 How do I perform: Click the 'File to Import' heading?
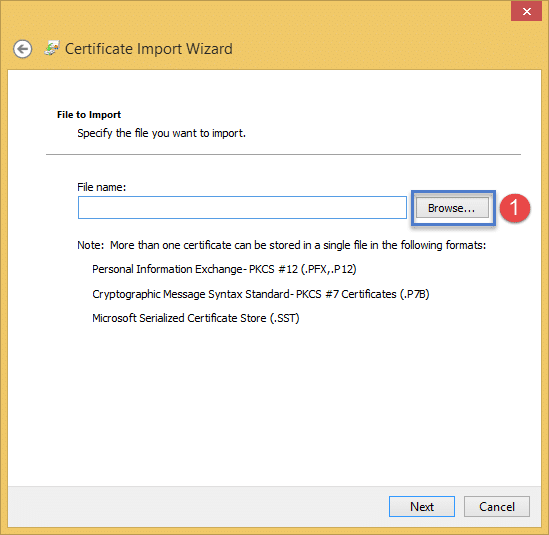(x=89, y=115)
